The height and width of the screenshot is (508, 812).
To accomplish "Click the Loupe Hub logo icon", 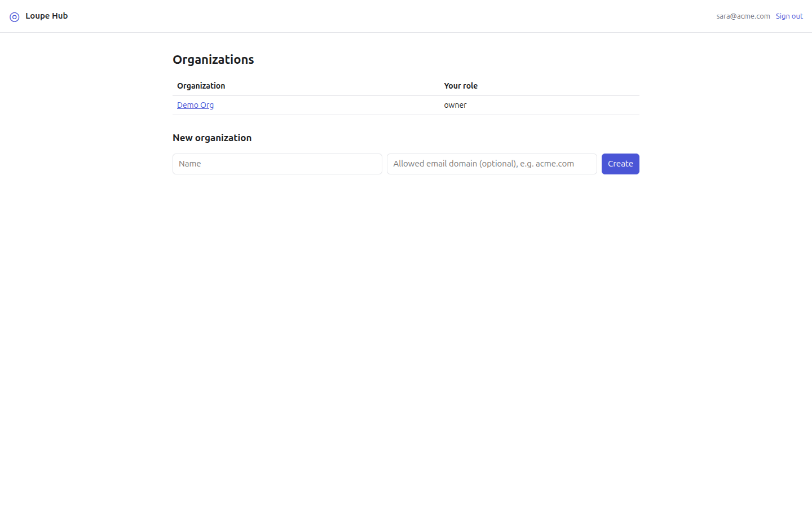I will (15, 17).
